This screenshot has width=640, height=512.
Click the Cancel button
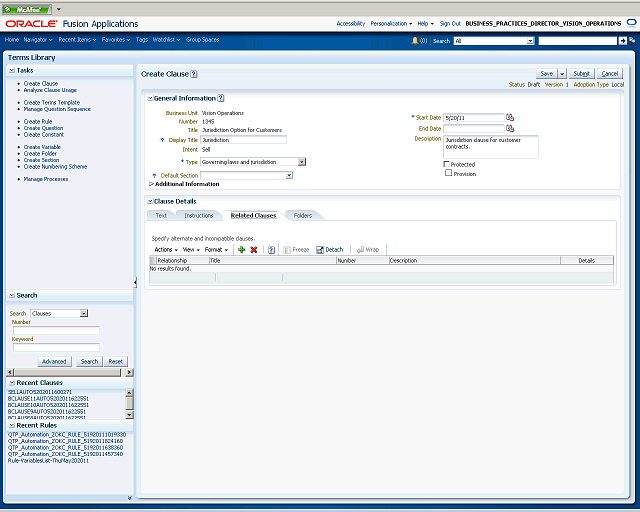click(610, 73)
